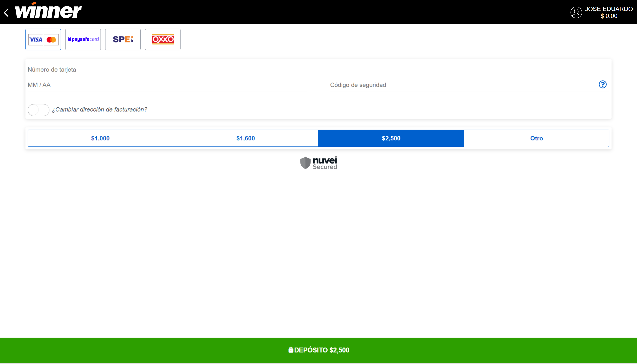Screen dimensions: 637x364
Task: Choose the Otro amount option
Action: click(536, 138)
